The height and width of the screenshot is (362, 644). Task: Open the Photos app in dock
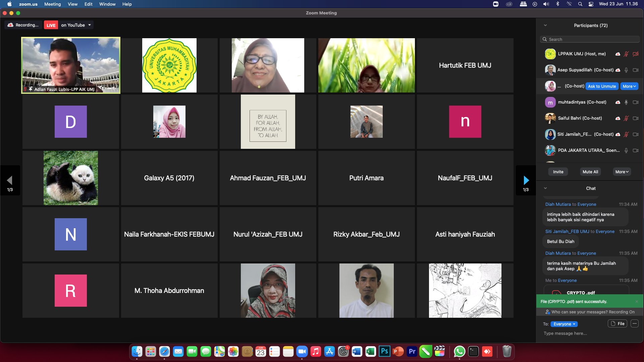pyautogui.click(x=233, y=351)
